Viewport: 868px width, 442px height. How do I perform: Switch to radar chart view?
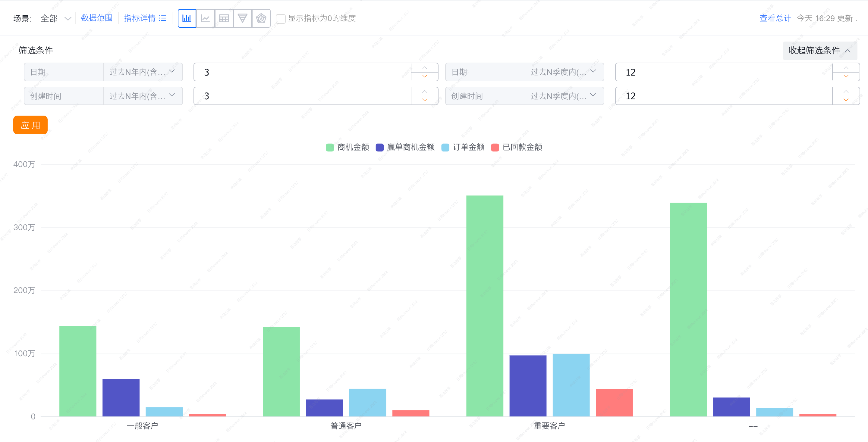(261, 18)
